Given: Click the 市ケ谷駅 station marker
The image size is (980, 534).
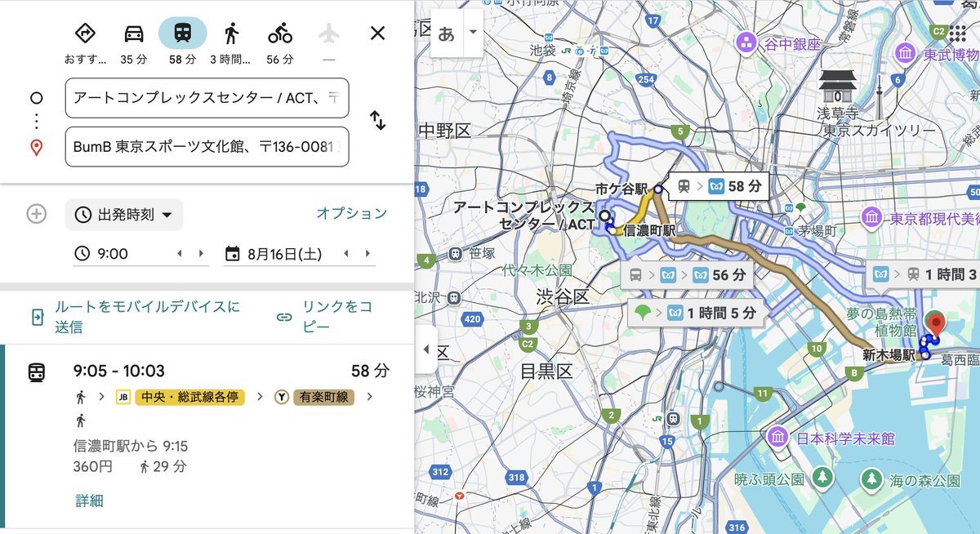Looking at the screenshot, I should pyautogui.click(x=658, y=189).
